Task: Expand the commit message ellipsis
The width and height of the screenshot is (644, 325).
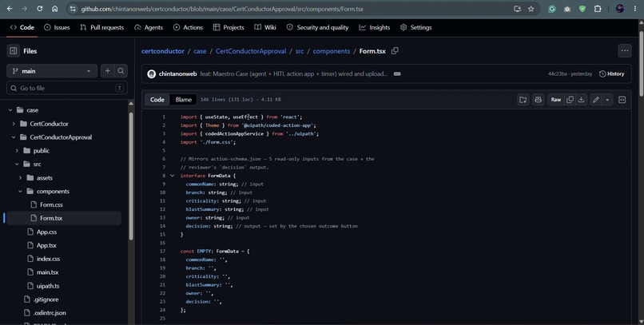Action: pyautogui.click(x=397, y=73)
